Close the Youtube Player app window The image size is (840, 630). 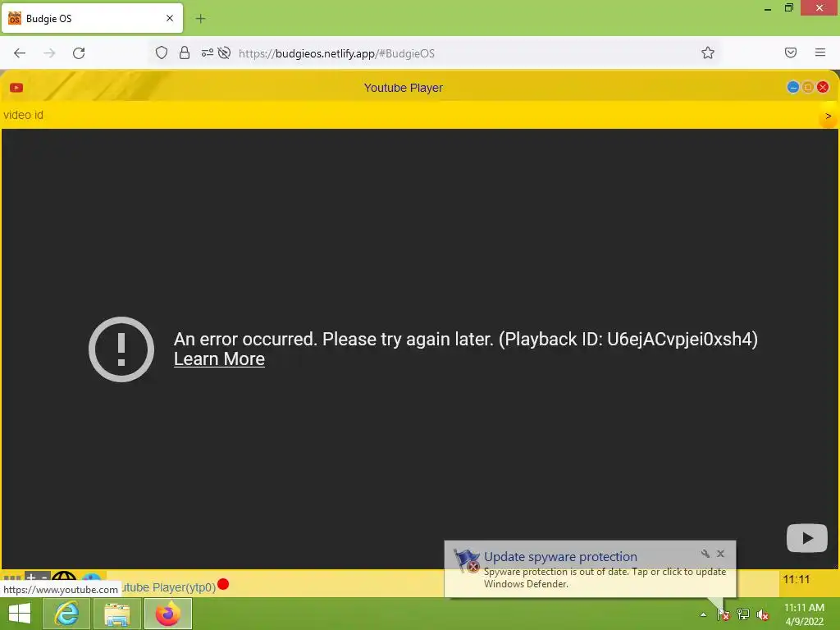tap(823, 87)
